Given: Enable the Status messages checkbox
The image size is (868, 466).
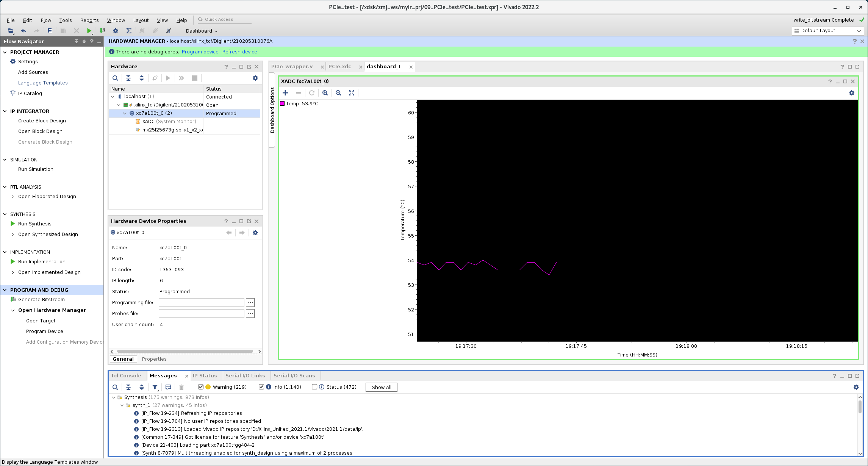Looking at the screenshot, I should tap(314, 387).
